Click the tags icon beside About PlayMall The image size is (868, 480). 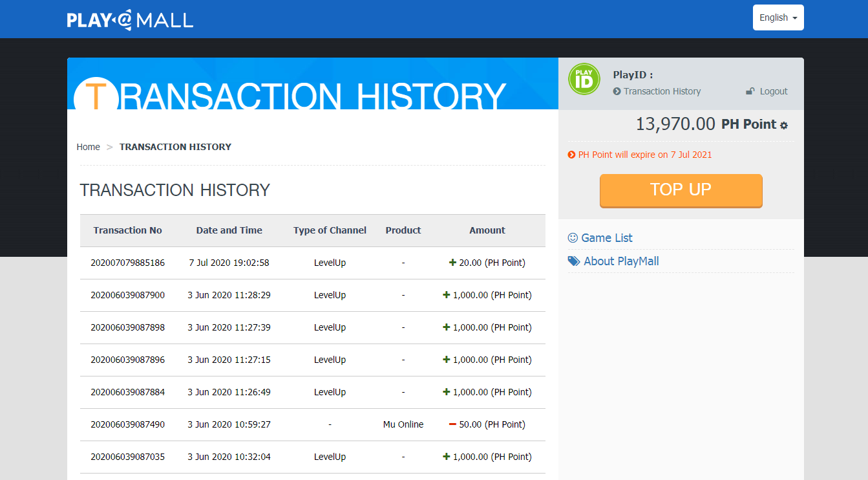pyautogui.click(x=574, y=261)
